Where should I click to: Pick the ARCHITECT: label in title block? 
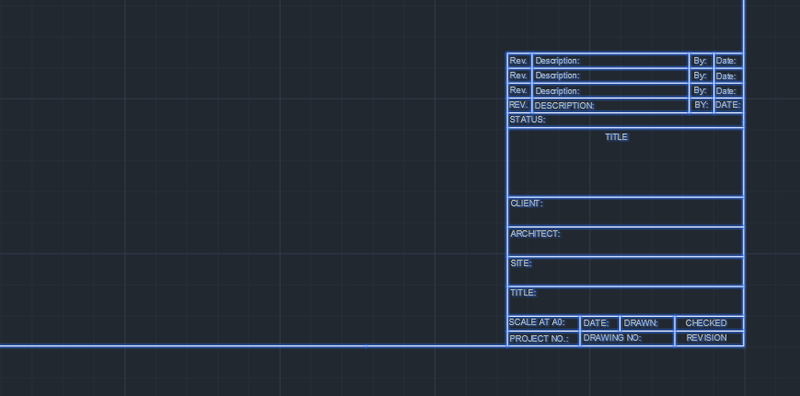click(x=535, y=234)
